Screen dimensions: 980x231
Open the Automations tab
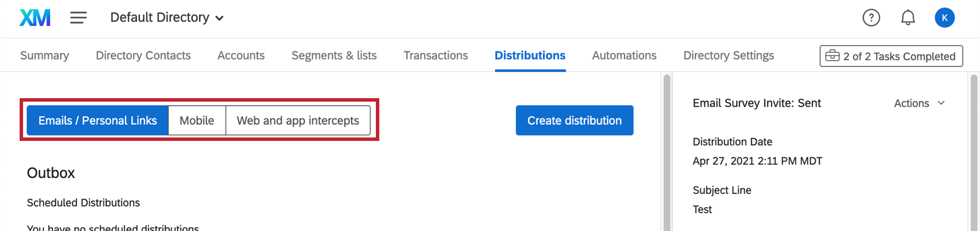(624, 55)
